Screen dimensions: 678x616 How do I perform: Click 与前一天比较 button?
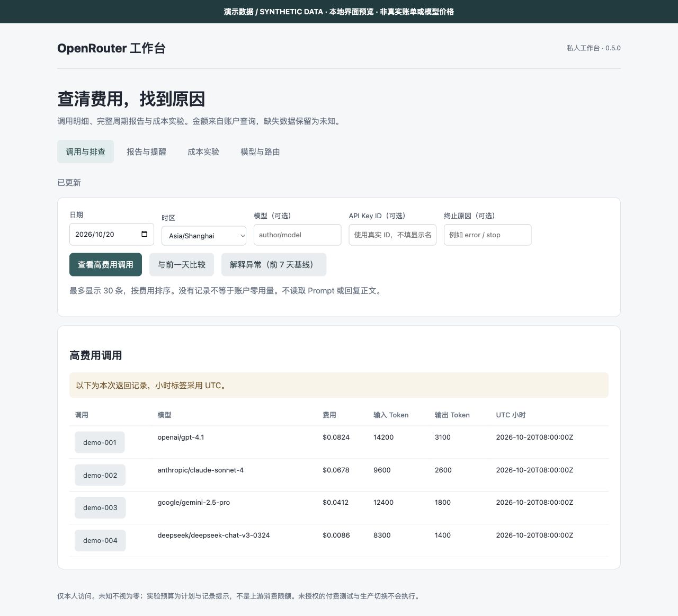182,264
